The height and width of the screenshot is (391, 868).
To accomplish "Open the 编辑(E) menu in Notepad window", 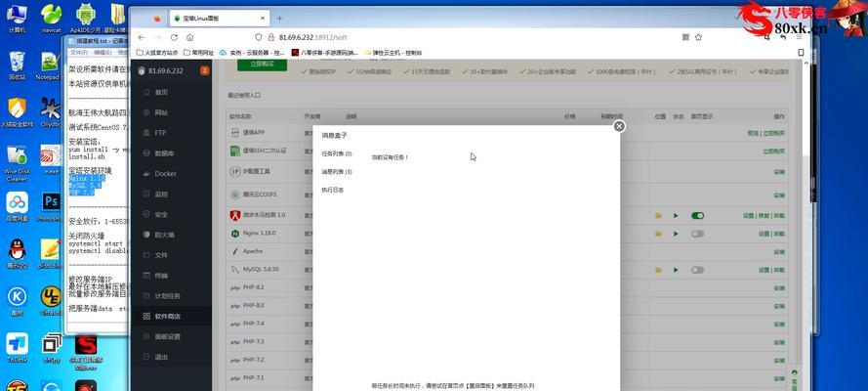I will click(x=103, y=52).
